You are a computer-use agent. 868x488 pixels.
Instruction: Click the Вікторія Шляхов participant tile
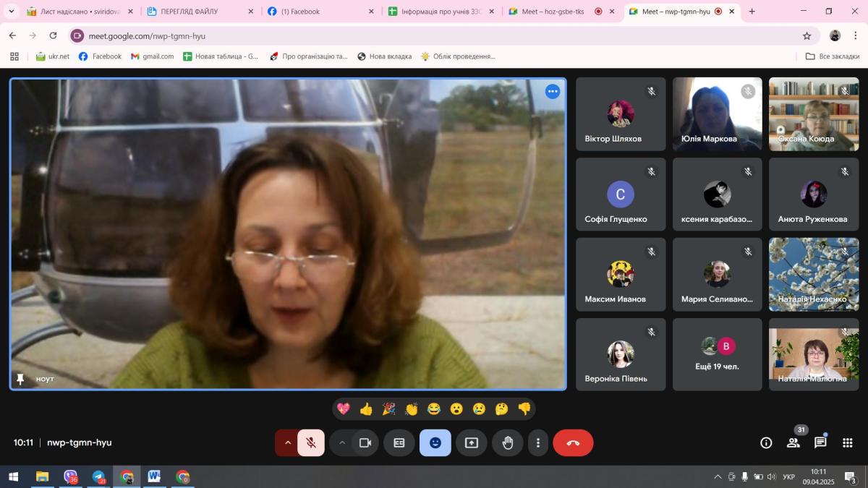620,114
